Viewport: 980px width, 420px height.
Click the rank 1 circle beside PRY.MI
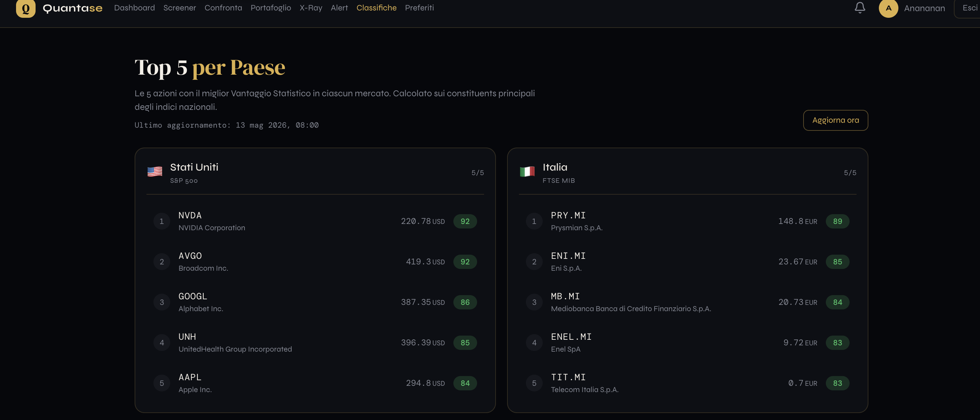click(x=534, y=222)
